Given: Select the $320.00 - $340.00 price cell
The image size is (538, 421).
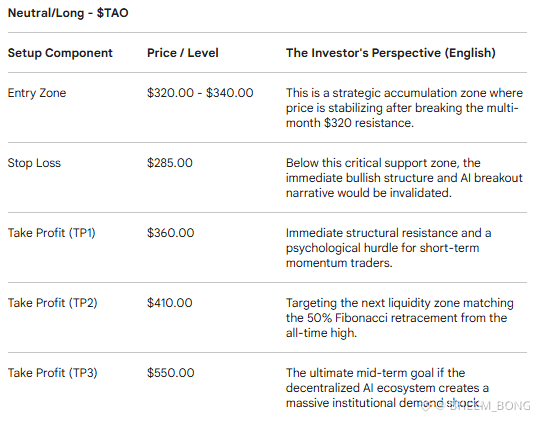Looking at the screenshot, I should (x=200, y=93).
